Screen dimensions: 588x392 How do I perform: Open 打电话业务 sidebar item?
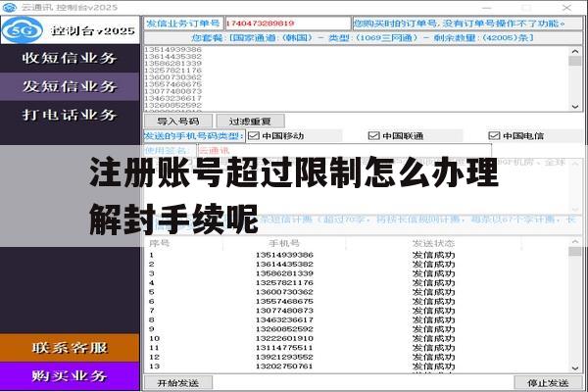click(70, 115)
